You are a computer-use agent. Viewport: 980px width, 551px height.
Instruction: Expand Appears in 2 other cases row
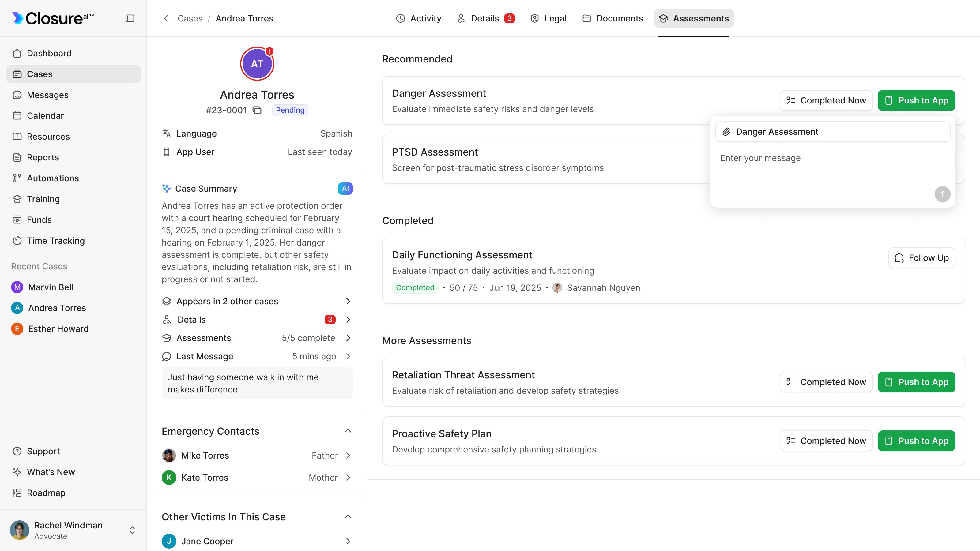348,301
